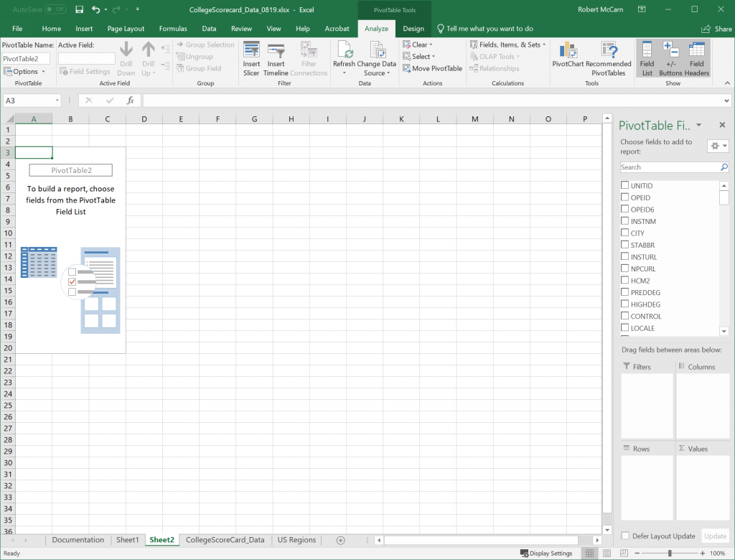
Task: Open Ribbon Display Options
Action: coord(642,9)
